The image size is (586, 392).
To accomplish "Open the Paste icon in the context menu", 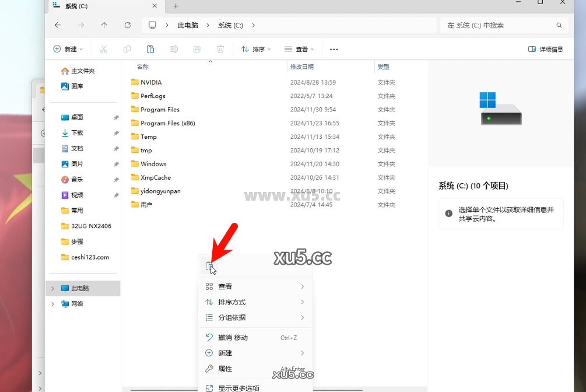I will pos(209,265).
